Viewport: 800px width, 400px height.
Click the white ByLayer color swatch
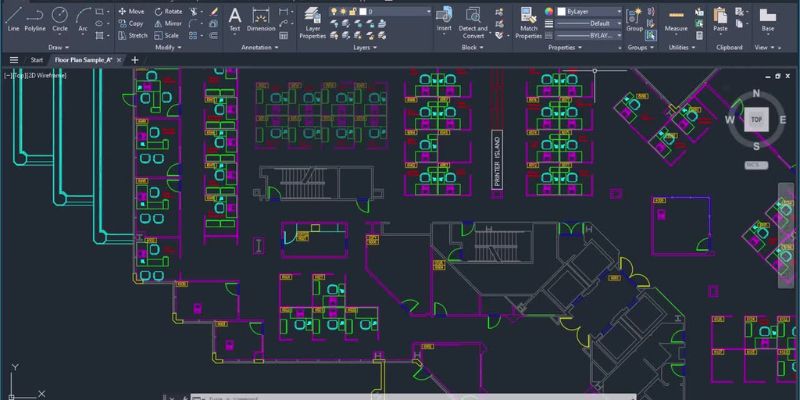562,11
